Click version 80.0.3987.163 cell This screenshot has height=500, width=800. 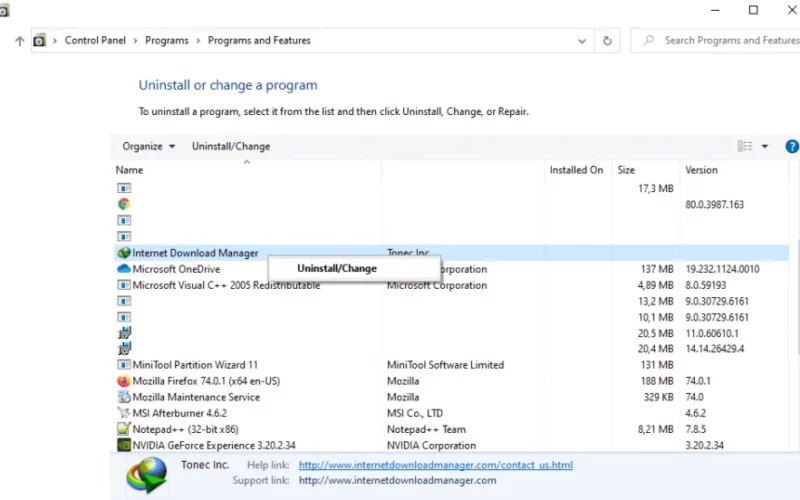coord(714,205)
